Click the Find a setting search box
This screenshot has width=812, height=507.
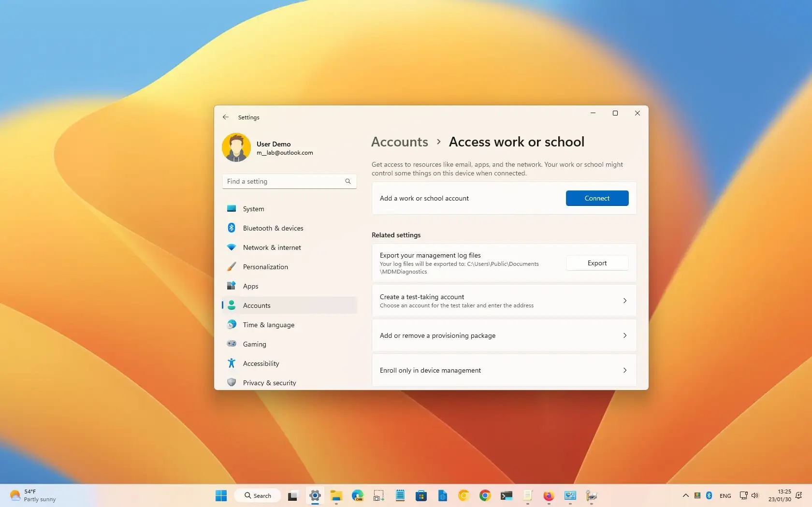tap(289, 181)
